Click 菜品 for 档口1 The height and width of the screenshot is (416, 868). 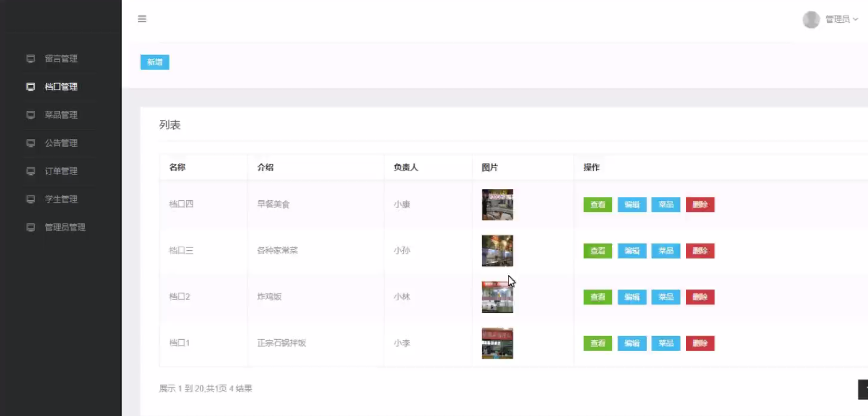coord(666,343)
